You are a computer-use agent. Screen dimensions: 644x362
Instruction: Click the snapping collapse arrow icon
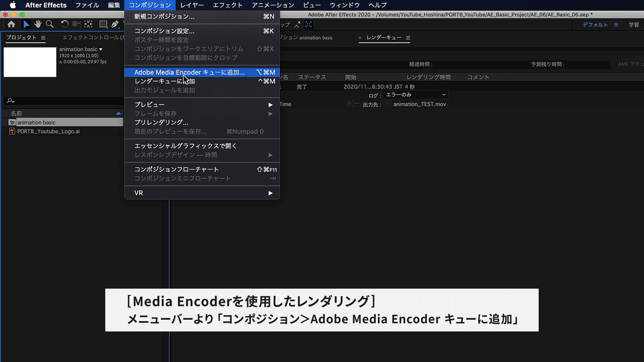[297, 25]
